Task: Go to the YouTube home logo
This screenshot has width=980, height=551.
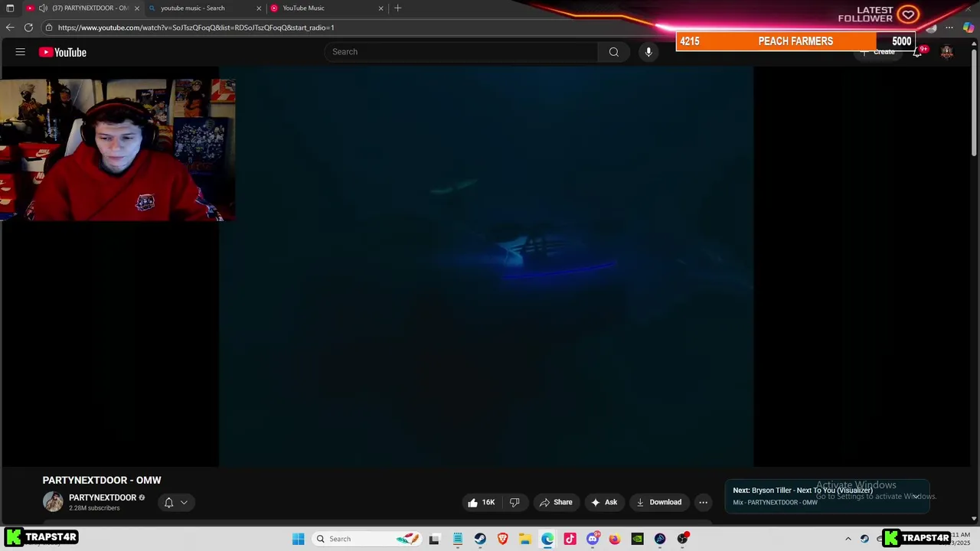Action: click(63, 52)
